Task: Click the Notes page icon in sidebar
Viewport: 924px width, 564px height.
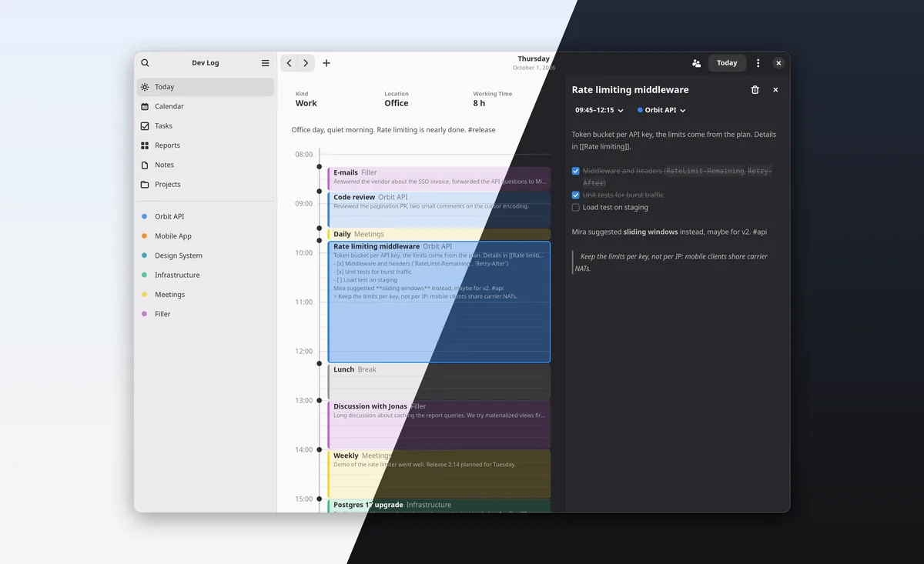Action: click(x=145, y=165)
